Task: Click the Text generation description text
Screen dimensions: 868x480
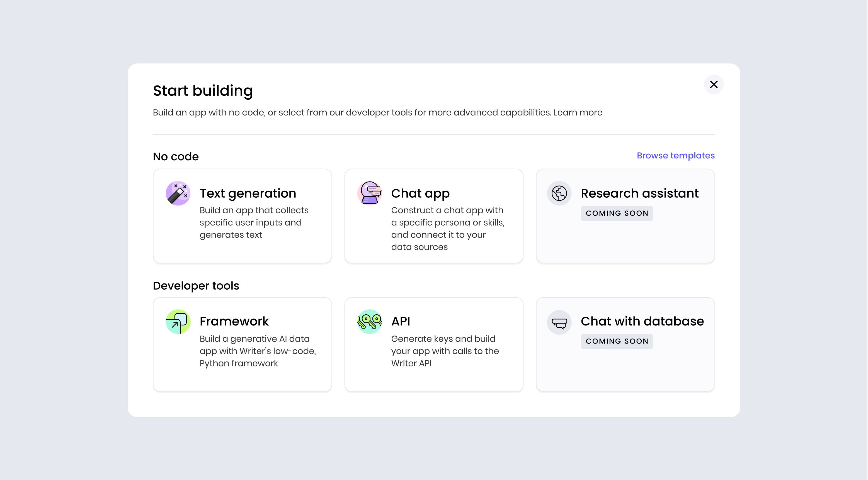Action: (254, 222)
